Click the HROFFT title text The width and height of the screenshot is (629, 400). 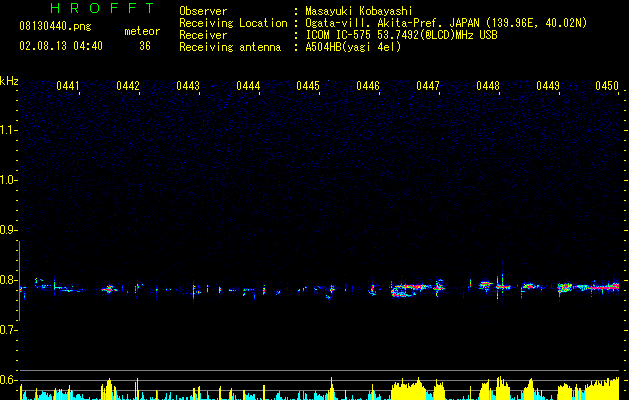(103, 8)
